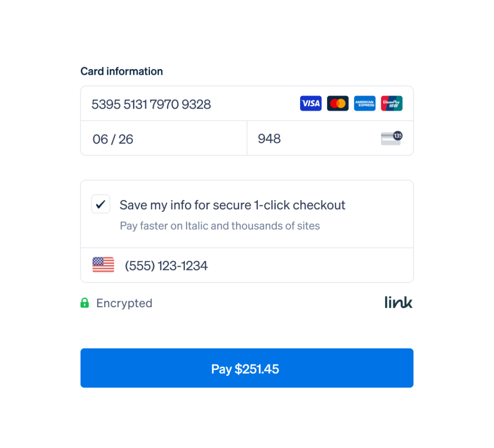Click the green Encrypted lock icon

pos(85,303)
